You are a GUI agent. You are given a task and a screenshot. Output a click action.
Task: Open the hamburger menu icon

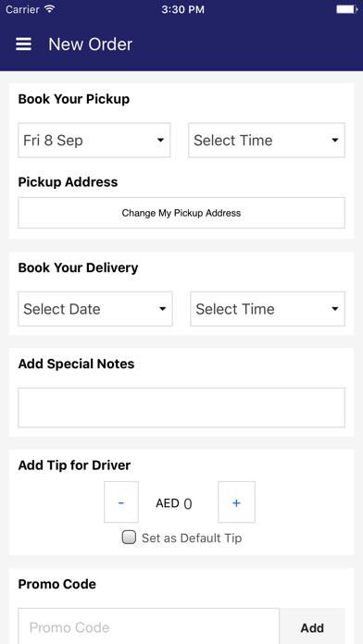pyautogui.click(x=23, y=43)
